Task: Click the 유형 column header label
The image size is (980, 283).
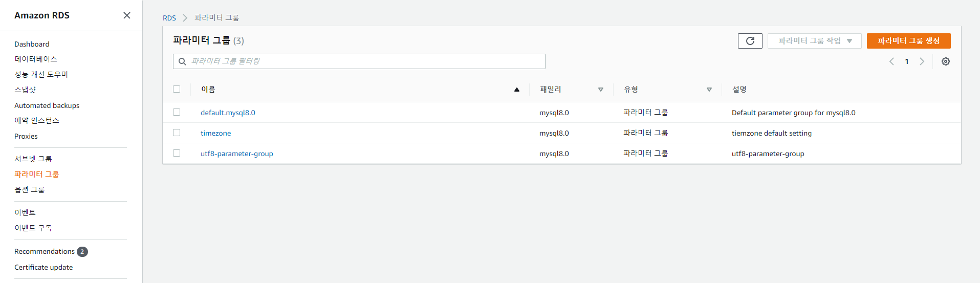Action: [x=631, y=89]
